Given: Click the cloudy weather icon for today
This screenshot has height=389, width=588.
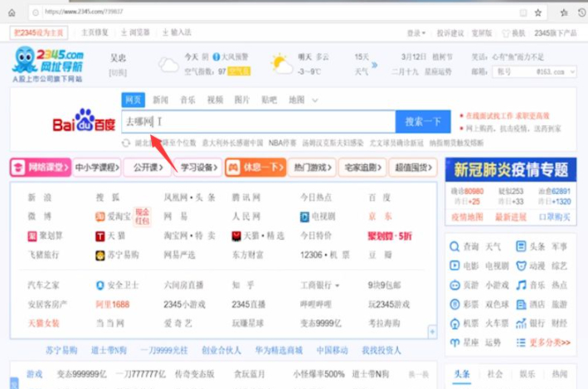Looking at the screenshot, I should click(x=168, y=65).
